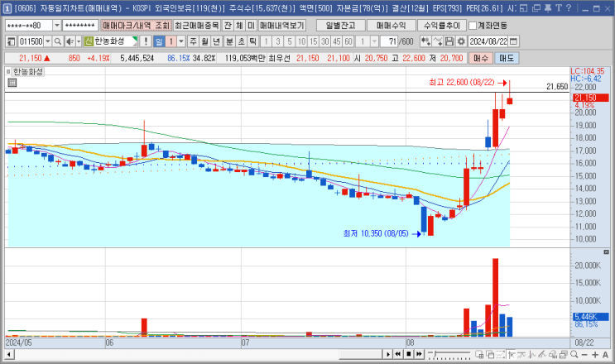Click the candle count field showing 71
Image resolution: width=615 pixels, height=364 pixels.
click(x=389, y=41)
